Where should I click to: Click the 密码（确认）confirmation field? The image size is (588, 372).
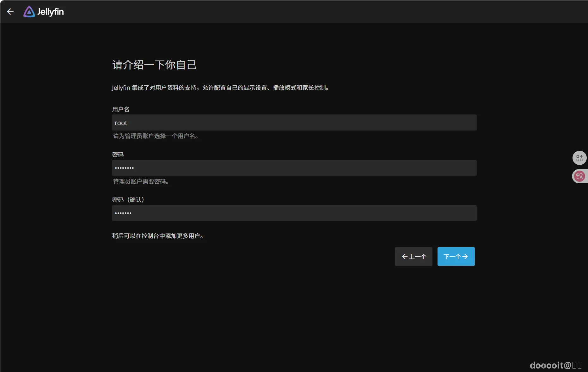tap(294, 213)
